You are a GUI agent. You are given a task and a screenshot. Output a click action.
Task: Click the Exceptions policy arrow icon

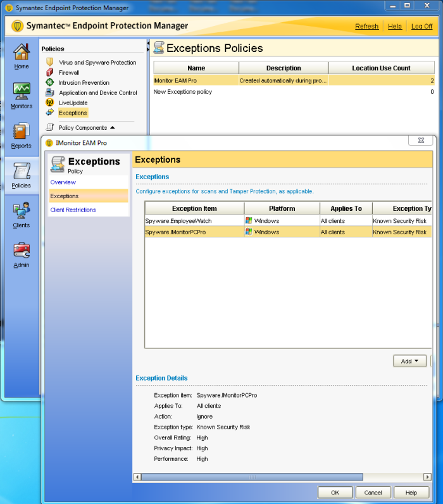tap(50, 113)
